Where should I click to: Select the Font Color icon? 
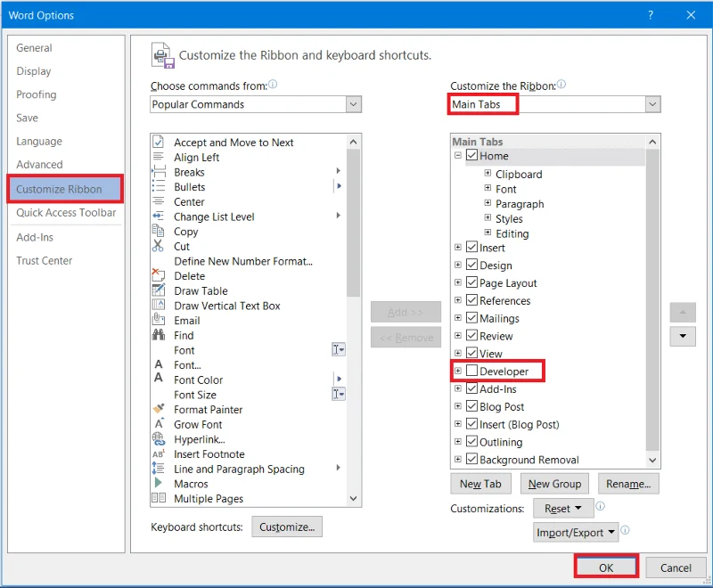click(159, 378)
